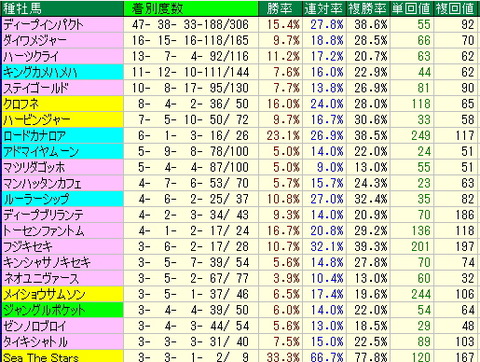
Task: Click アドマイヤムーン 単回値 value 24
Action: 424,152
